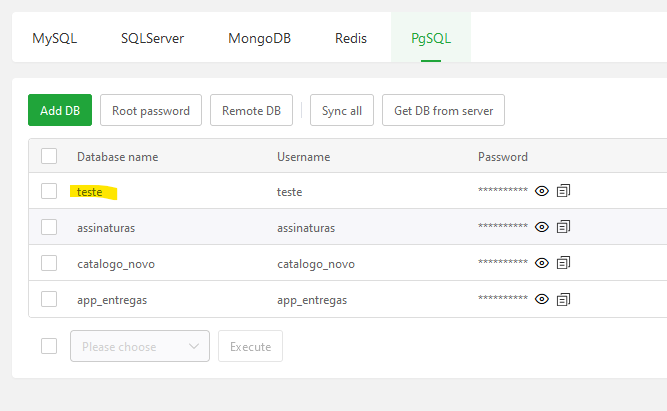Viewport: 667px width, 411px height.
Task: Open the 'Please choose' batch dropdown
Action: tap(139, 346)
